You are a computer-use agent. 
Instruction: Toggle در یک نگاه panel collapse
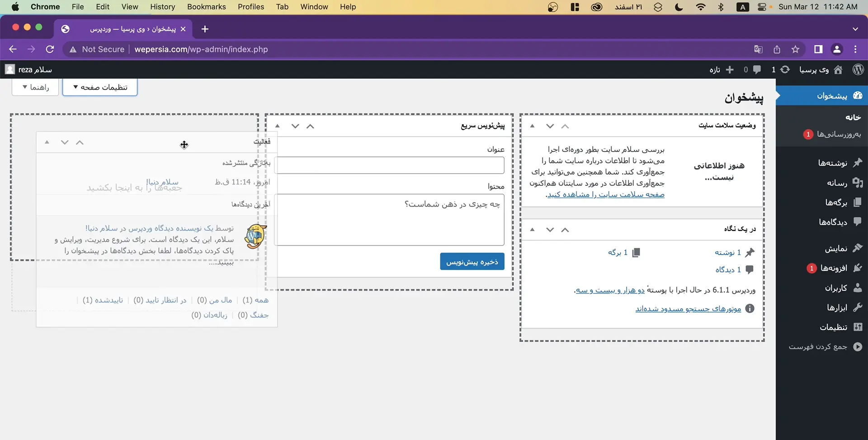pyautogui.click(x=533, y=230)
